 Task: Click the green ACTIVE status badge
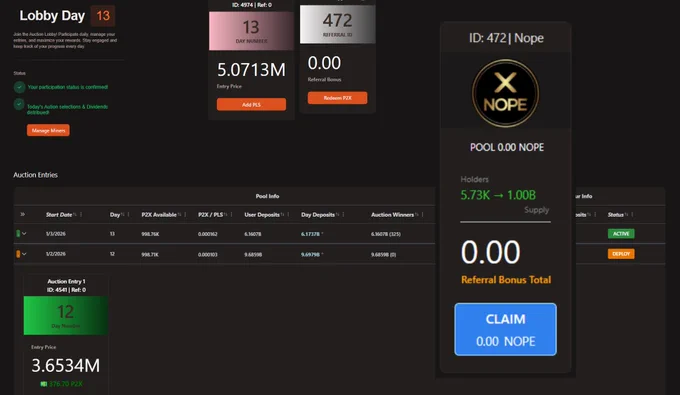[621, 234]
